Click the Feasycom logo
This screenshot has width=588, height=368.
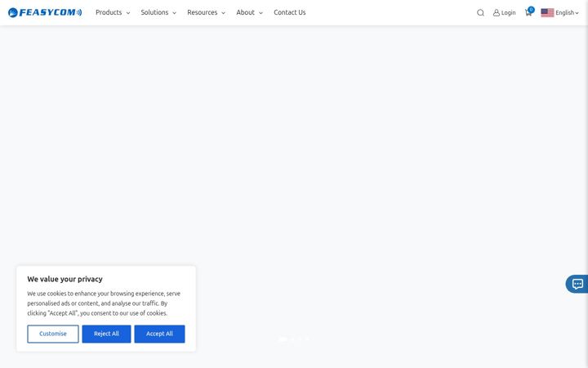click(45, 12)
